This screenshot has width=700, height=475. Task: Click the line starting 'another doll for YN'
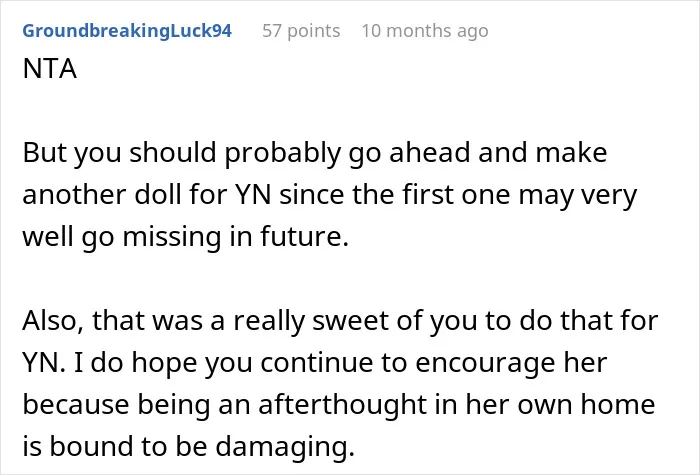tap(329, 195)
